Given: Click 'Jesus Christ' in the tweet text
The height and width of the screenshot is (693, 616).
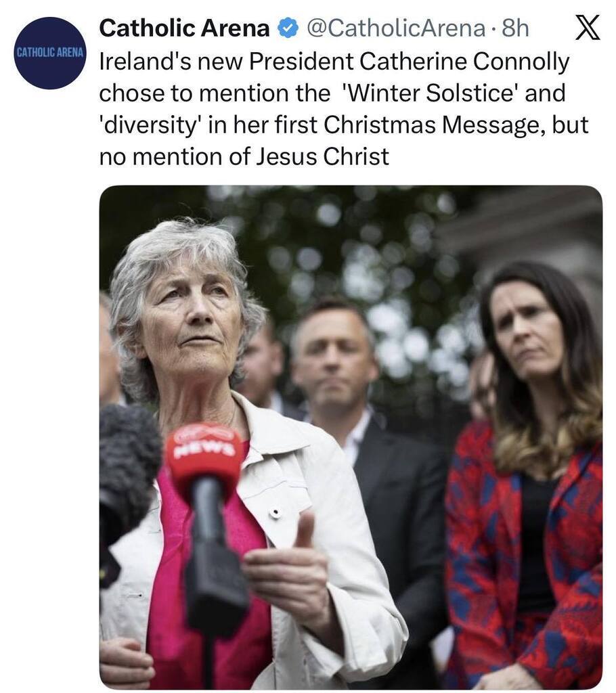Looking at the screenshot, I should pyautogui.click(x=323, y=157).
